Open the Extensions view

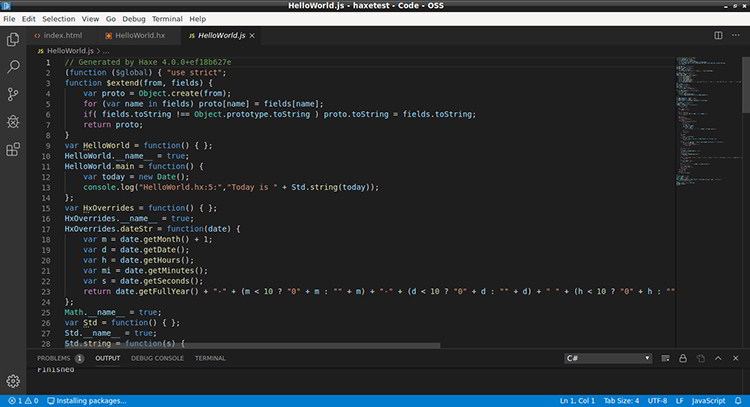13,150
